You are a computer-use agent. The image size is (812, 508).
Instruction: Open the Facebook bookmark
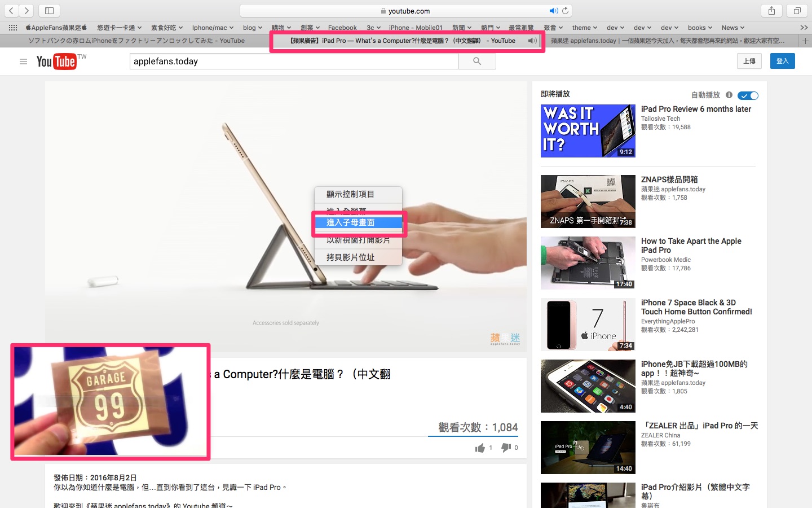pyautogui.click(x=342, y=27)
